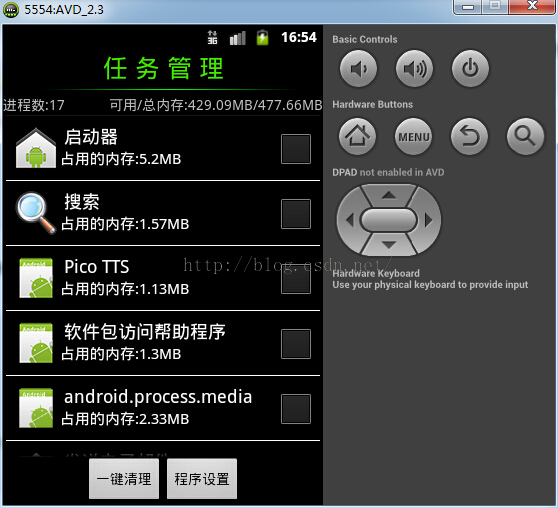Select the 搜索 process name

(82, 202)
